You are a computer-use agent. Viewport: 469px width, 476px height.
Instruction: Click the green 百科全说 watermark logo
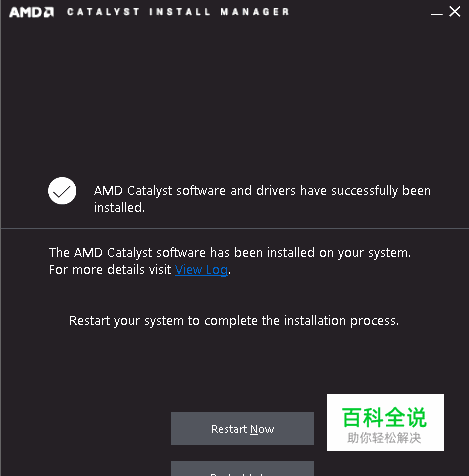point(384,417)
